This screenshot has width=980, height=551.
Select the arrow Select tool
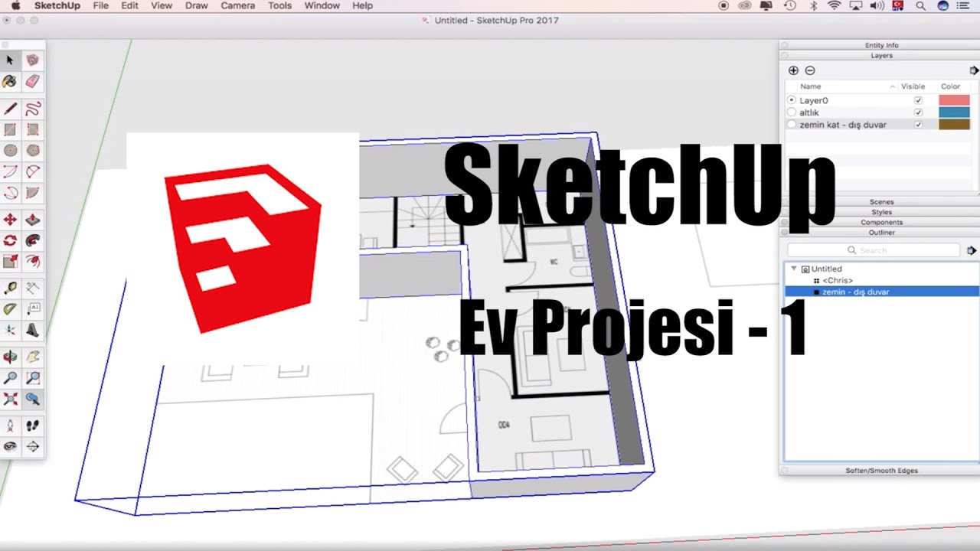point(10,60)
